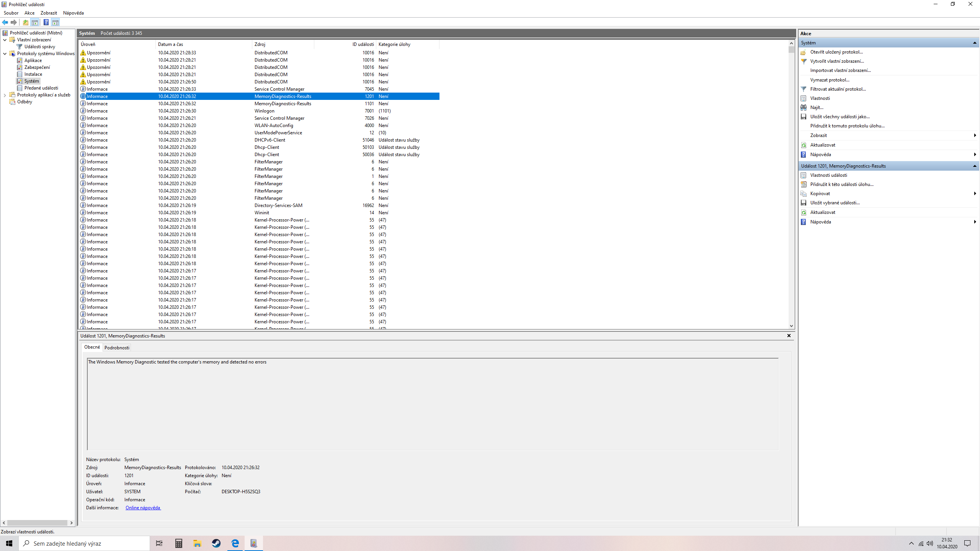Open Calculator from the taskbar
This screenshot has height=551, width=980.
178,543
